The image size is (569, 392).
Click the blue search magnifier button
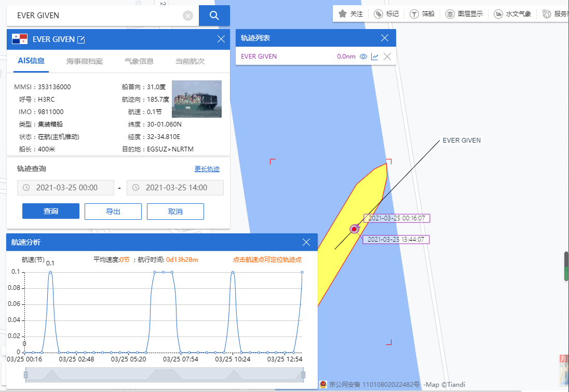click(214, 16)
